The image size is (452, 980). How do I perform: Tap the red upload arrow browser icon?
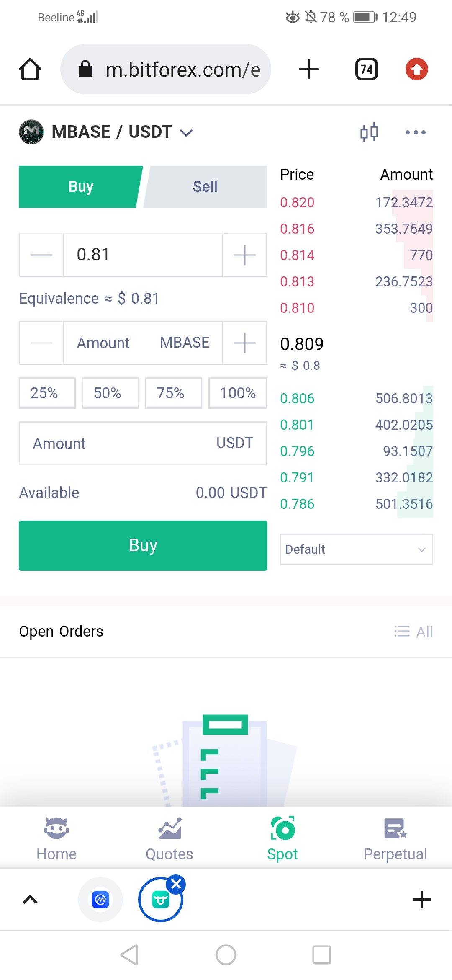416,69
